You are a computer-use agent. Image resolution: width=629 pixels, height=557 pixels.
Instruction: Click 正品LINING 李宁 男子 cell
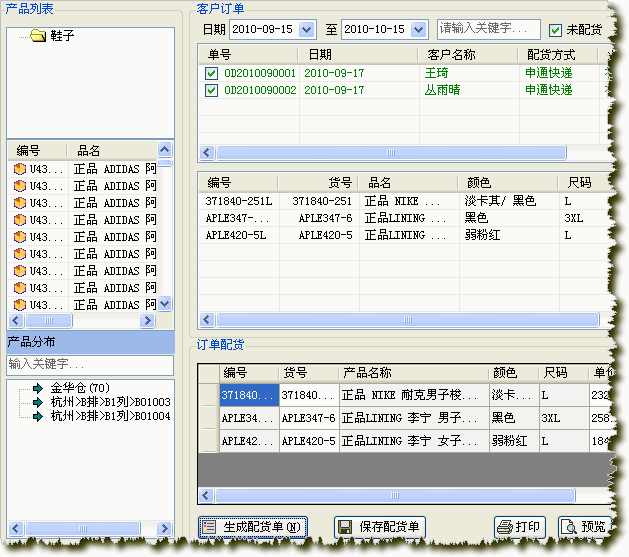coord(414,418)
